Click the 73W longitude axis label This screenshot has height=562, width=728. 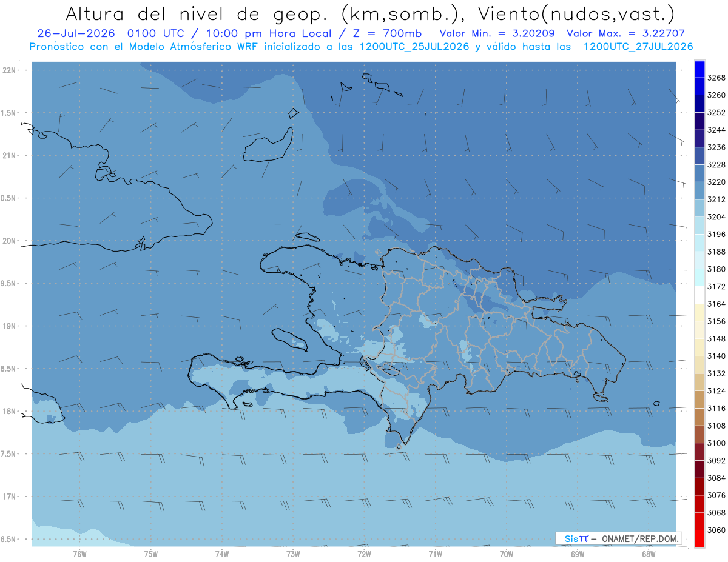point(293,554)
